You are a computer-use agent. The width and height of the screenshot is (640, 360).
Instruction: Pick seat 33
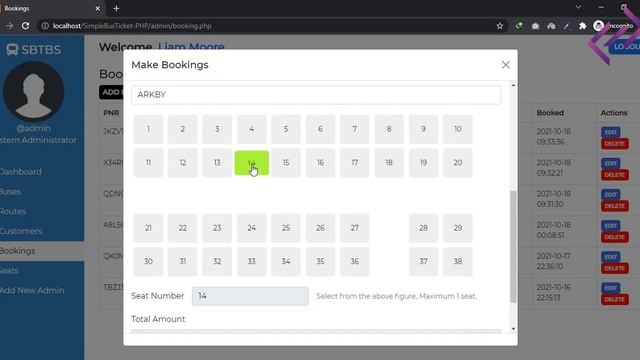pos(251,262)
